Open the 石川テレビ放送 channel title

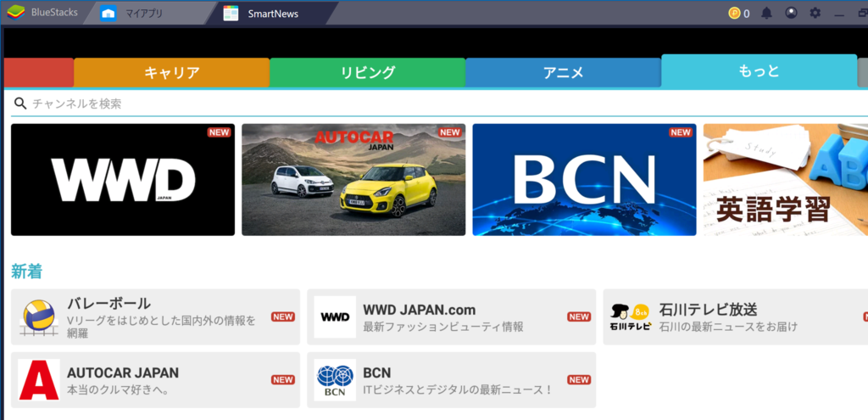click(x=708, y=310)
